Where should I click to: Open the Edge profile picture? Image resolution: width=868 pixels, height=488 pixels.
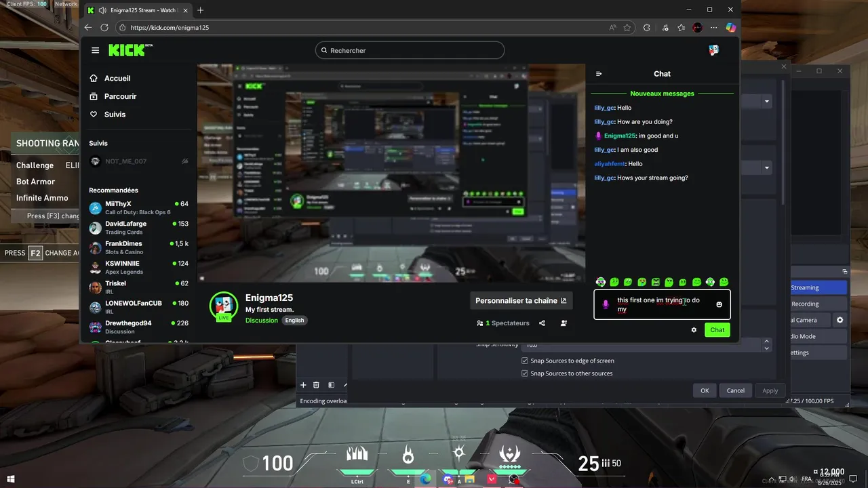click(x=697, y=28)
